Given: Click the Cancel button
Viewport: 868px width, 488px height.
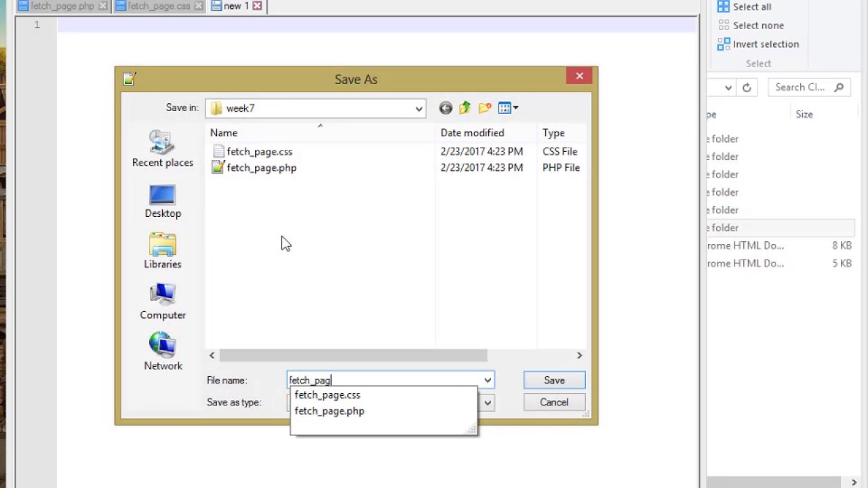Looking at the screenshot, I should coord(554,403).
